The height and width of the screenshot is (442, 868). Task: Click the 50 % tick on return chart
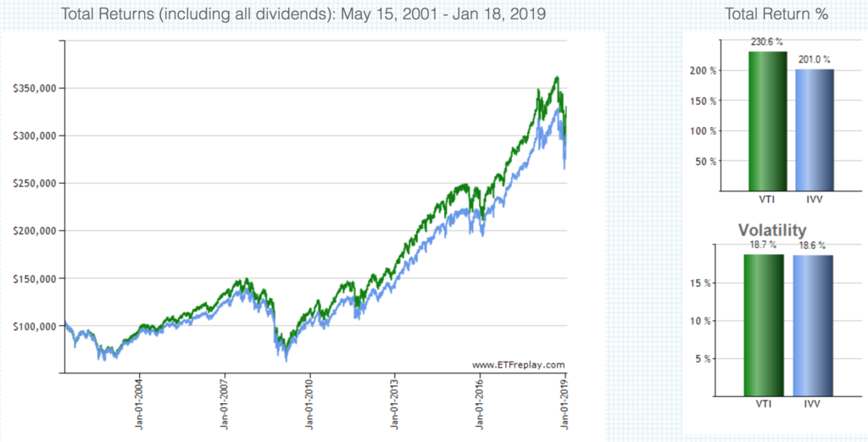tap(708, 162)
